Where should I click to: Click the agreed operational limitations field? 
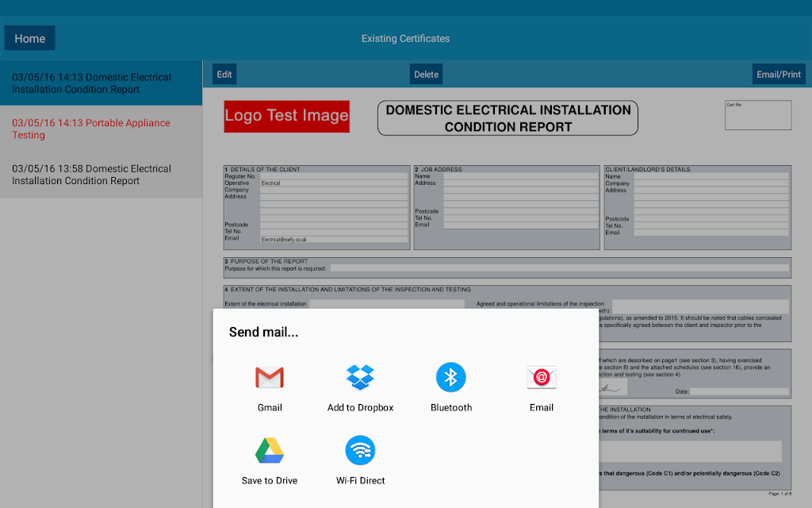[x=700, y=306]
